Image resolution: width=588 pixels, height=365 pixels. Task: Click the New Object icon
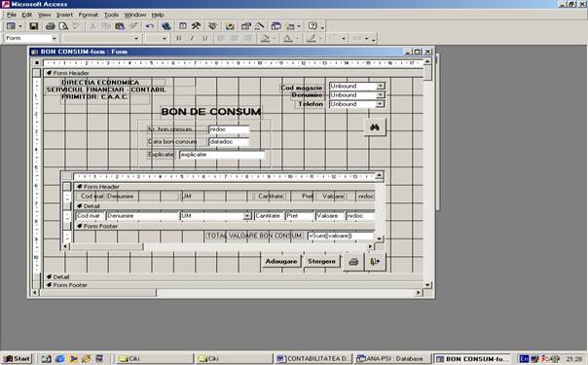click(x=290, y=26)
